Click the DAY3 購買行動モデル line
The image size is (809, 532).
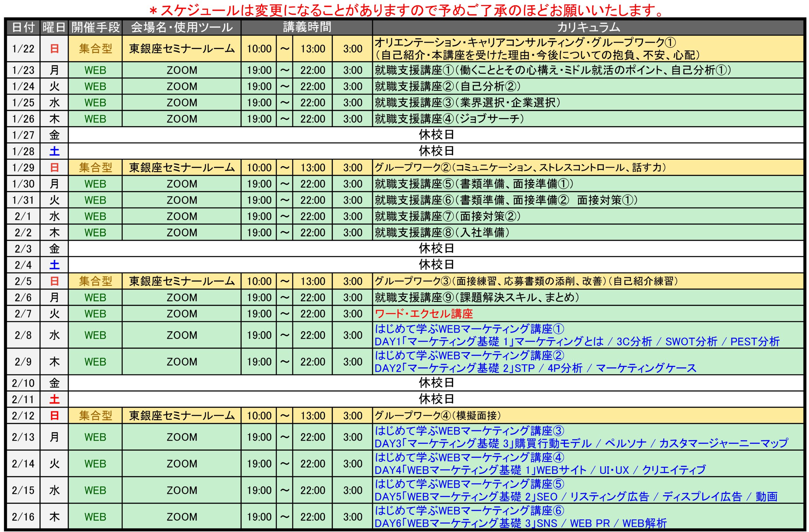click(x=581, y=443)
